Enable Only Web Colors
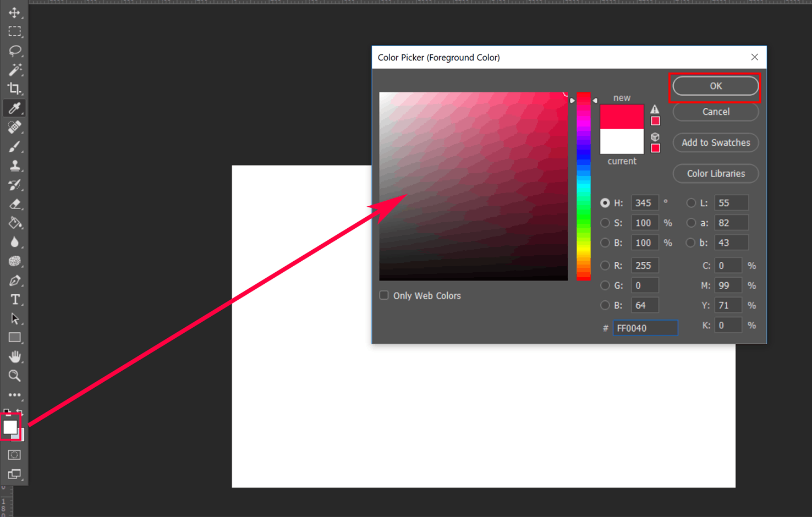The image size is (812, 517). click(383, 295)
